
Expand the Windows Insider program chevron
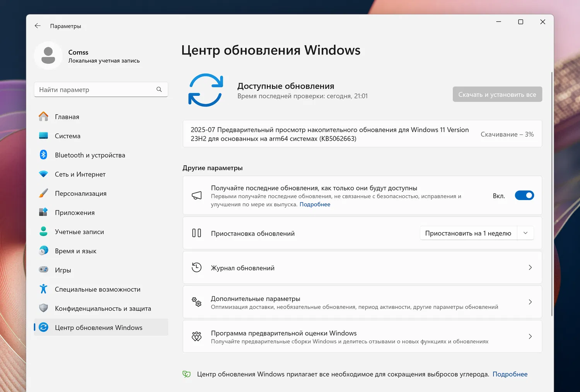[x=530, y=336]
